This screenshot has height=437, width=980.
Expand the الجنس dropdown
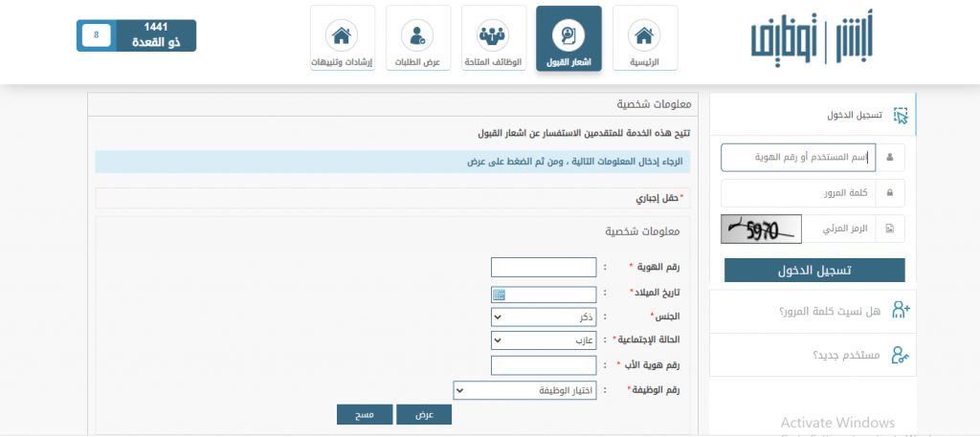543,317
